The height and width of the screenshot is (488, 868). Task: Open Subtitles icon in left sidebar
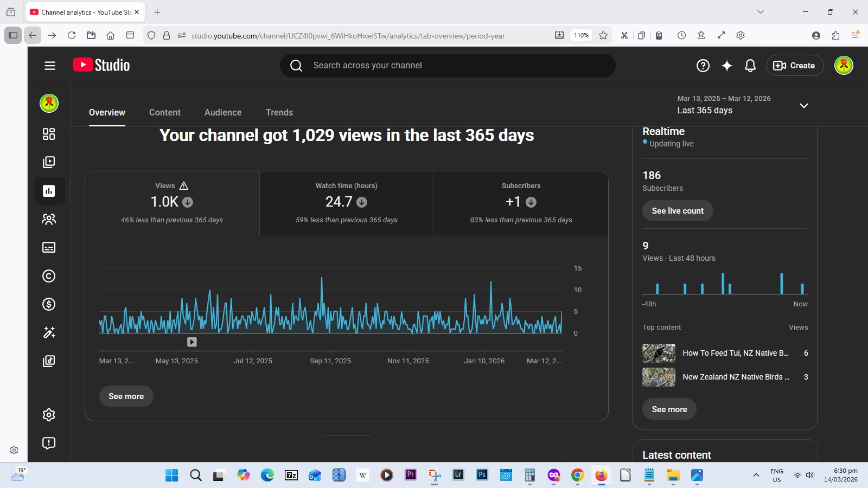pyautogui.click(x=49, y=248)
